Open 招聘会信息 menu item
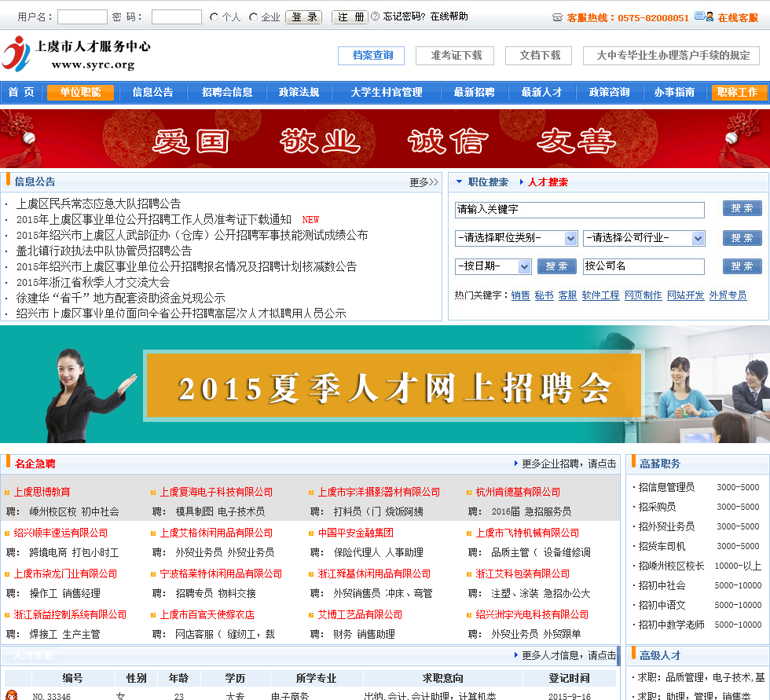This screenshot has width=770, height=700. coord(227,92)
